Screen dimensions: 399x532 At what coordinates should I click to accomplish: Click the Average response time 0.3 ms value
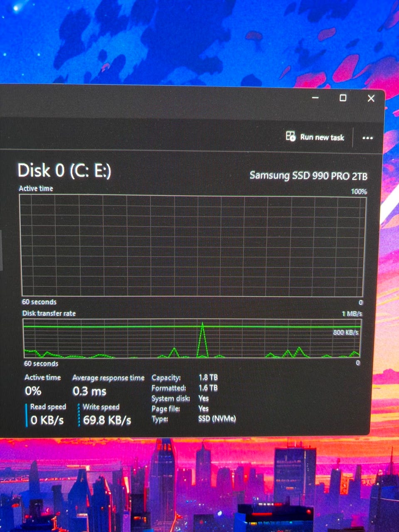[x=89, y=392]
